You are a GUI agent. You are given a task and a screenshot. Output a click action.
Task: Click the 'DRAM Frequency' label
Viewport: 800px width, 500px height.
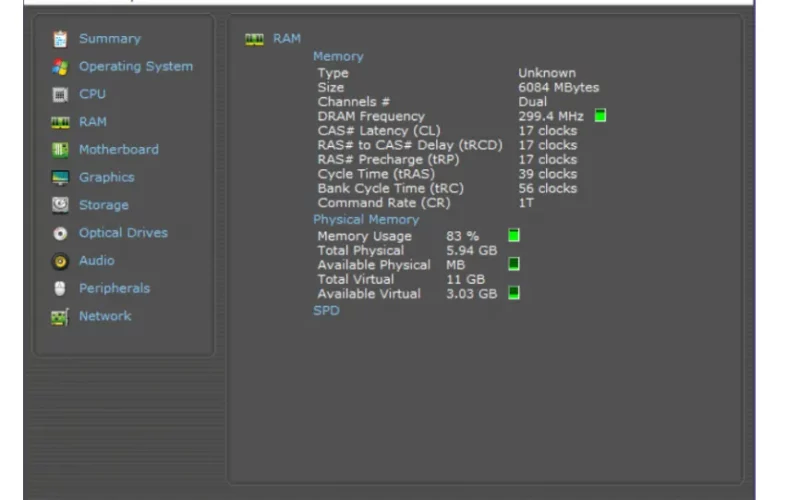point(371,116)
